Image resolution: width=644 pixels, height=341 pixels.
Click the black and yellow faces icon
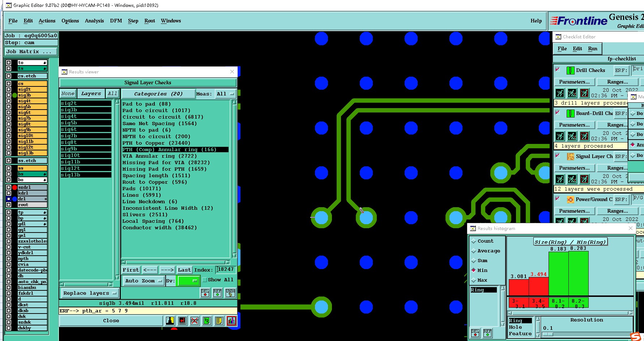coord(170,321)
